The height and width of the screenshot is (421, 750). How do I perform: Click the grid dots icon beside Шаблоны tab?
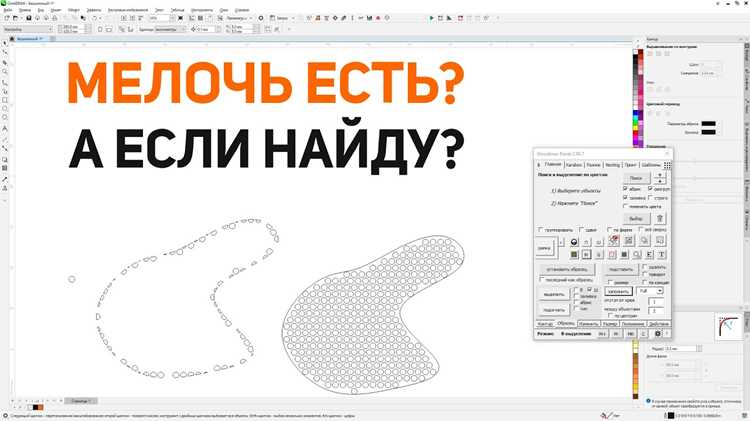[x=667, y=165]
